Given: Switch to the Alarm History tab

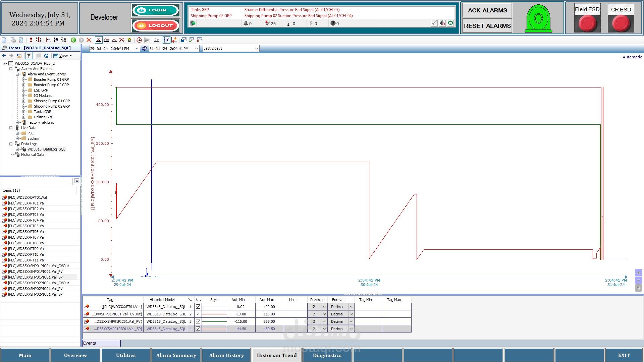Looking at the screenshot, I should pyautogui.click(x=226, y=355).
